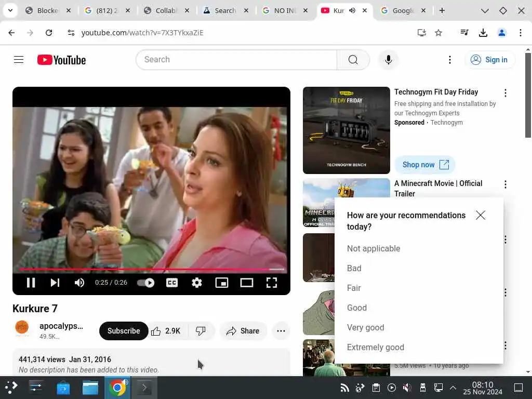Switch to theater mode

pos(247,283)
